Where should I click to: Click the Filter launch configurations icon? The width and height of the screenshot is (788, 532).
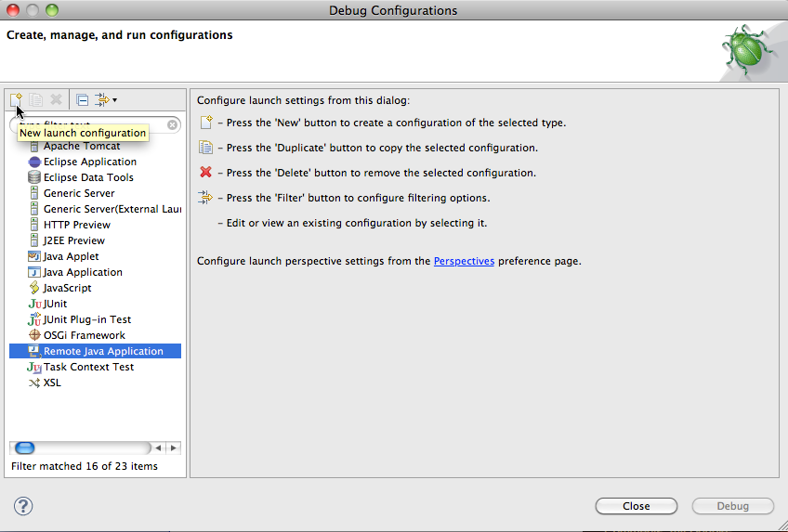pyautogui.click(x=102, y=100)
